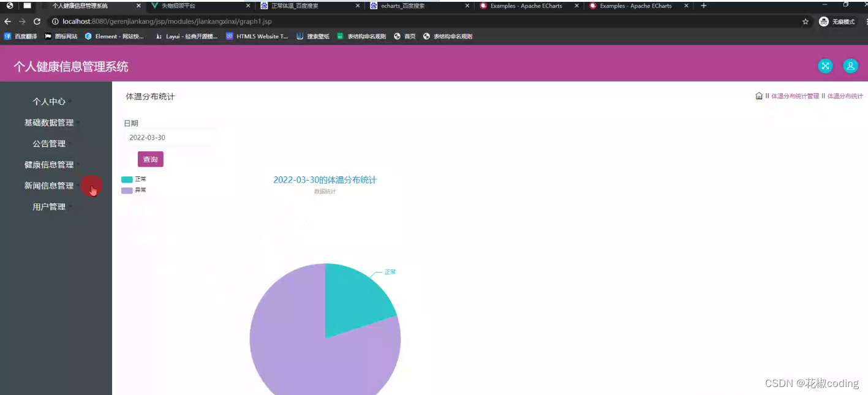Toggle 异常 legend item in chart
Image resolution: width=868 pixels, height=395 pixels.
tap(134, 190)
